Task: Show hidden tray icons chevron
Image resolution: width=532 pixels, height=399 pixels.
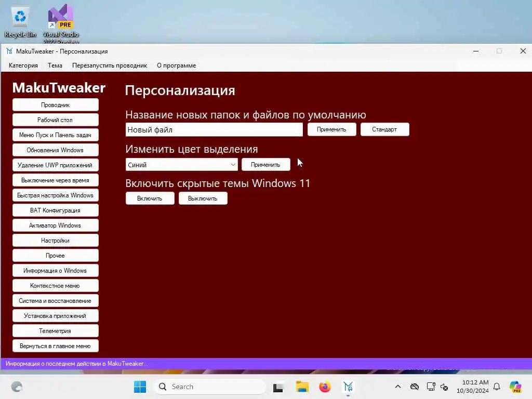Action: tap(398, 387)
